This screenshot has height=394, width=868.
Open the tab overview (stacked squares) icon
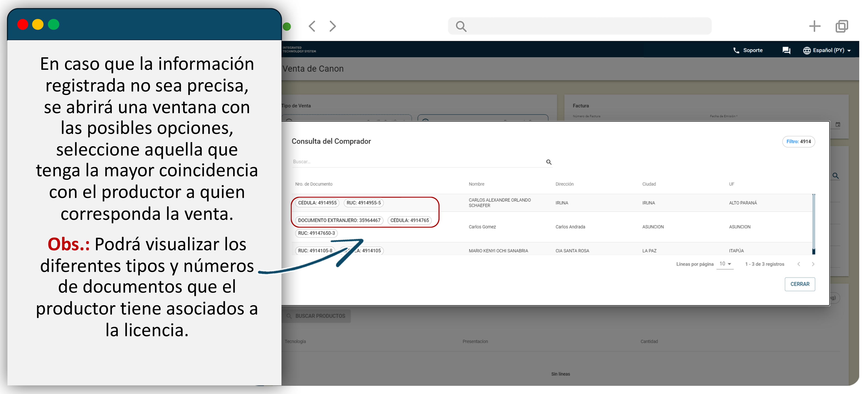click(x=841, y=26)
